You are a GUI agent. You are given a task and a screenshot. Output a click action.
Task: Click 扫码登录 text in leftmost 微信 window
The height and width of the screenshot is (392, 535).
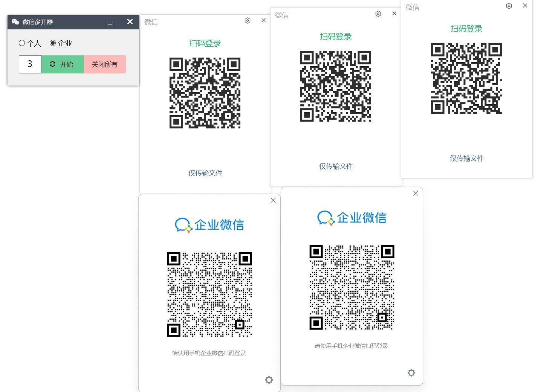[x=205, y=43]
